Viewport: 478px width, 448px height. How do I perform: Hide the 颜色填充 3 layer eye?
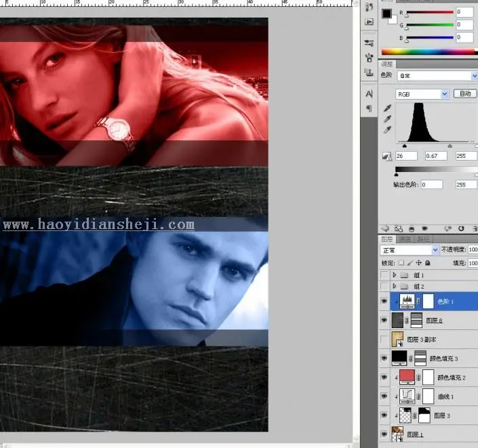click(x=384, y=358)
